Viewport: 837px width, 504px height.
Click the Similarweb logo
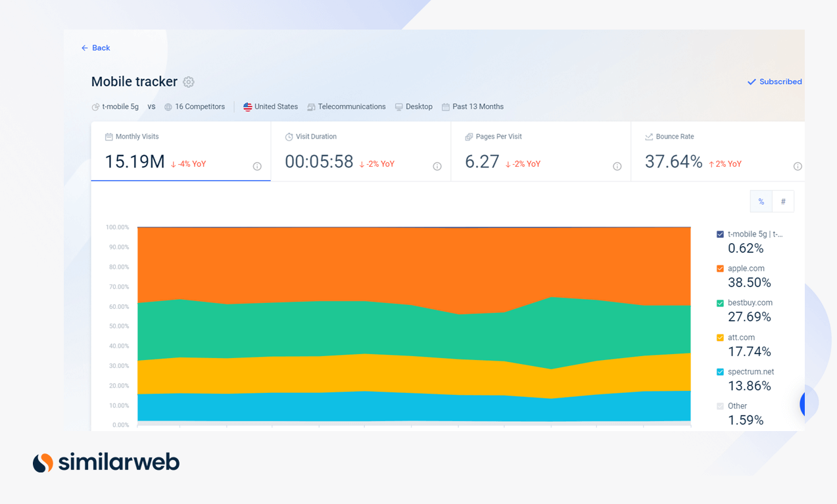point(106,463)
